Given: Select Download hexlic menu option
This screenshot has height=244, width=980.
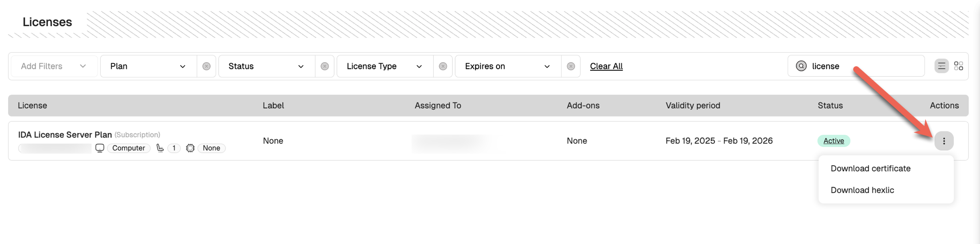Looking at the screenshot, I should click(x=862, y=190).
